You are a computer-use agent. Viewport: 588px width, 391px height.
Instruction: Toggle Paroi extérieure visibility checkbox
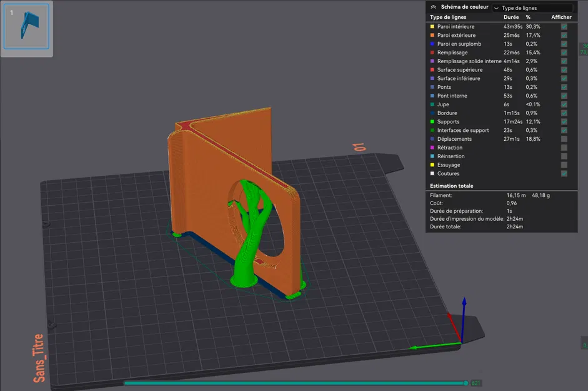point(564,35)
